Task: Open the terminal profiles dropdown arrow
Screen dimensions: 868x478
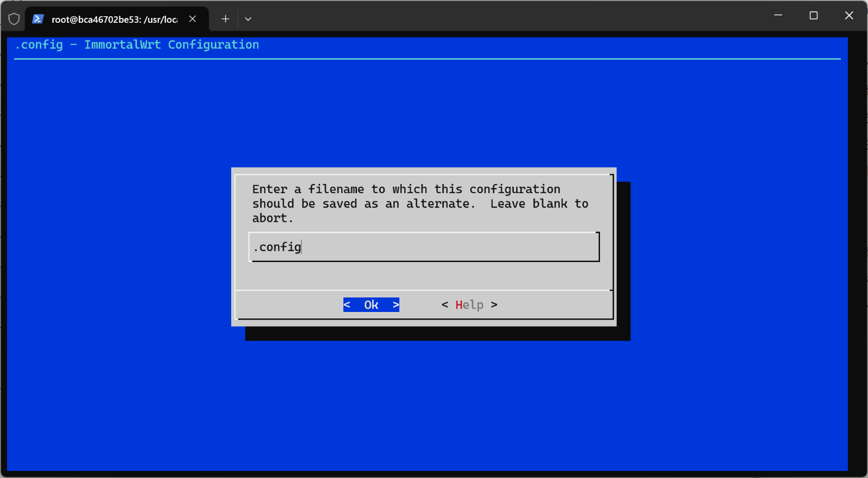Action: tap(248, 19)
